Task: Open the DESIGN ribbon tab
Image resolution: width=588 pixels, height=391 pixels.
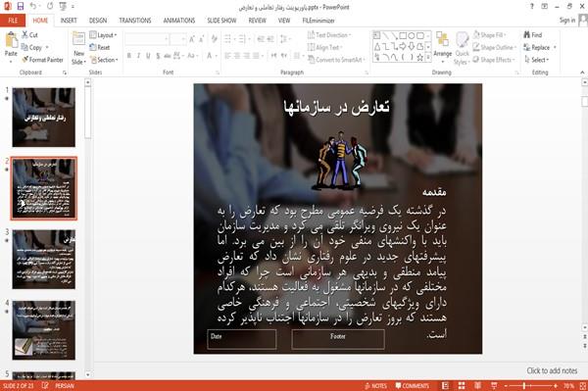Action: point(98,21)
